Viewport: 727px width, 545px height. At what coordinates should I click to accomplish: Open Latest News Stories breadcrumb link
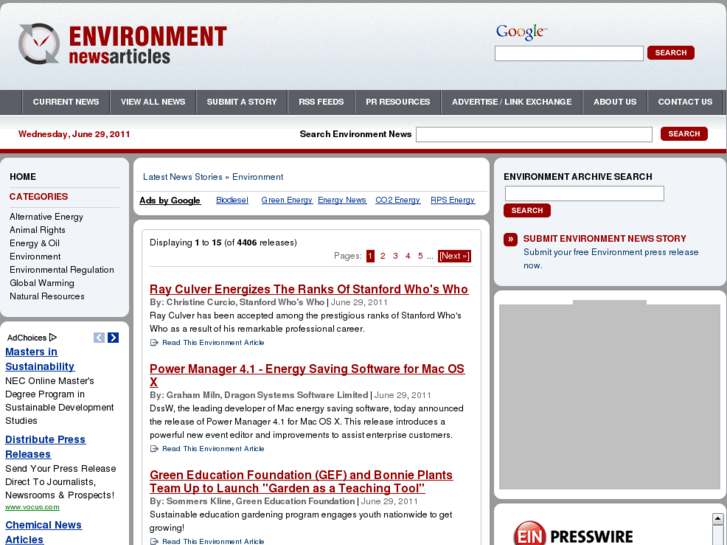coord(183,177)
